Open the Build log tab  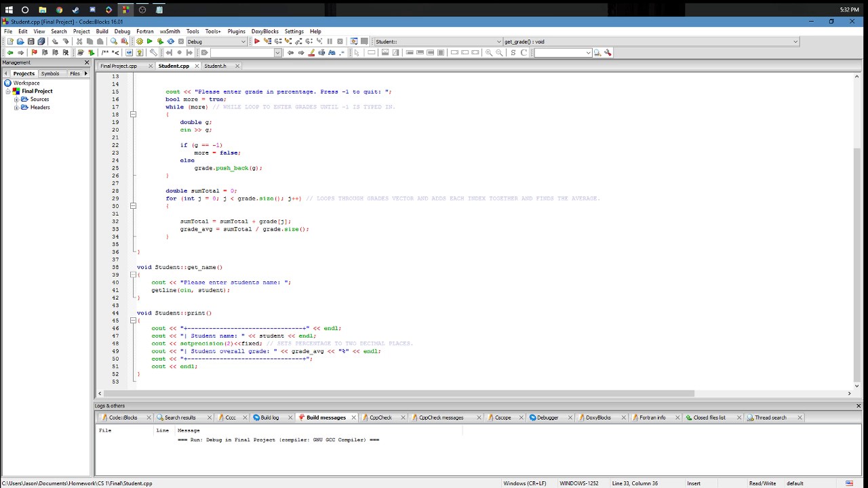(269, 418)
